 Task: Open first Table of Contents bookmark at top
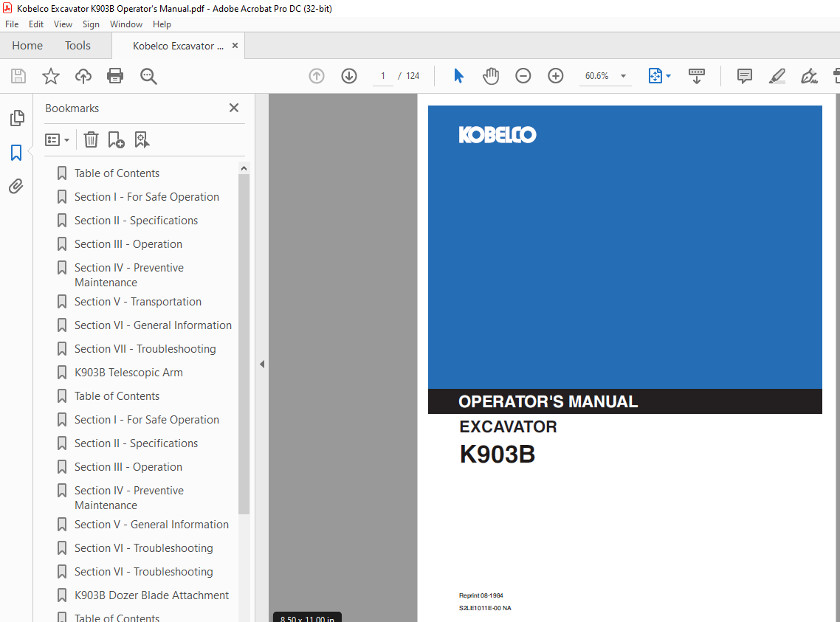(117, 173)
